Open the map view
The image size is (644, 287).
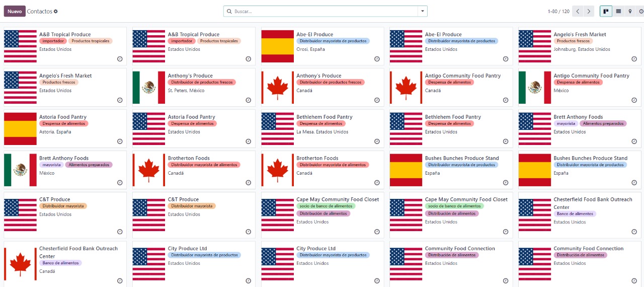point(630,11)
